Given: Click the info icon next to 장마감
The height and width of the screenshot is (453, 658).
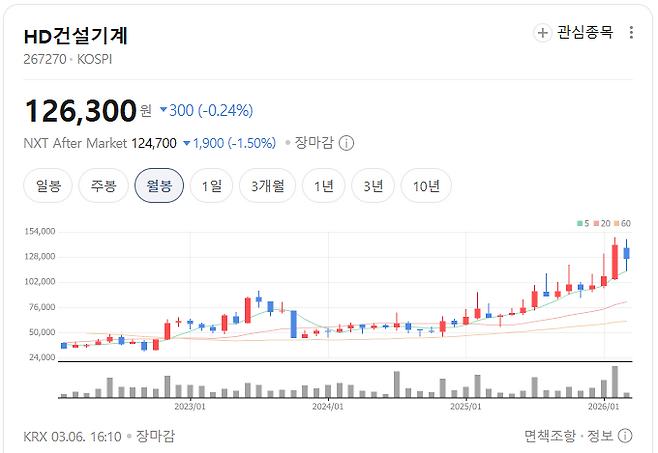Looking at the screenshot, I should pos(346,143).
